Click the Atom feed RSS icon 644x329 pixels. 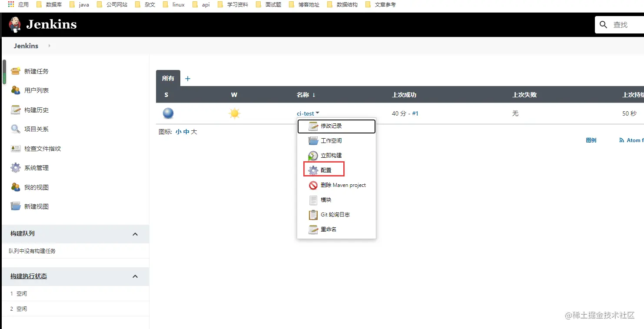[x=621, y=140]
